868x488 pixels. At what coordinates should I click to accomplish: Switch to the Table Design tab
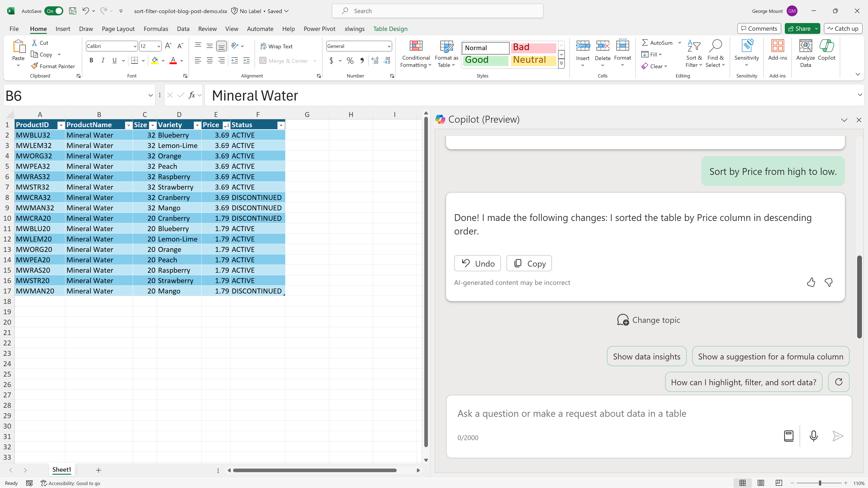click(x=390, y=29)
